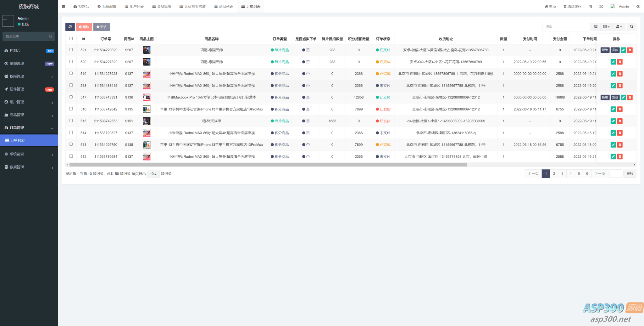The image size is (644, 326).
Task: Enter fullscreen mode using the expand icon
Action: tap(601, 7)
